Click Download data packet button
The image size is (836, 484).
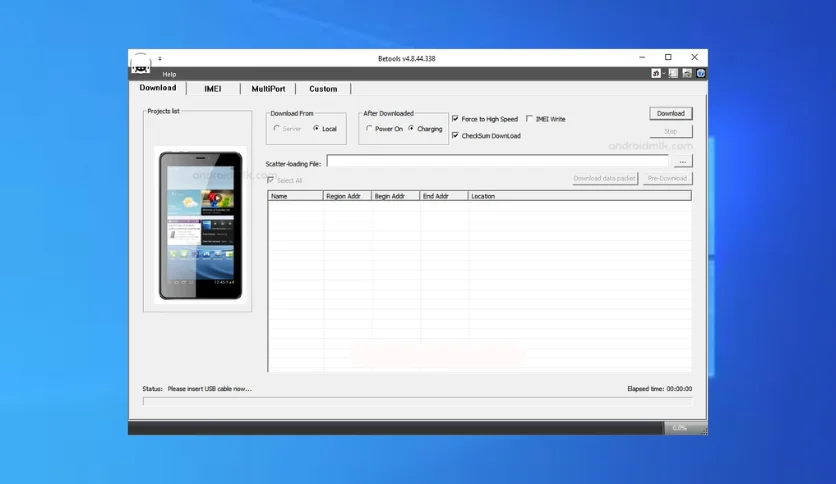pos(605,178)
